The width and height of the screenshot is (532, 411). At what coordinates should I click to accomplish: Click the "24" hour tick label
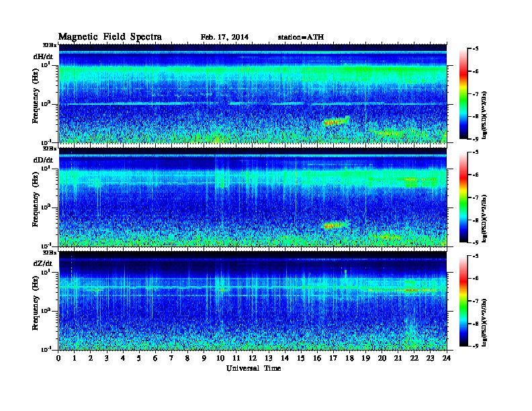click(447, 358)
